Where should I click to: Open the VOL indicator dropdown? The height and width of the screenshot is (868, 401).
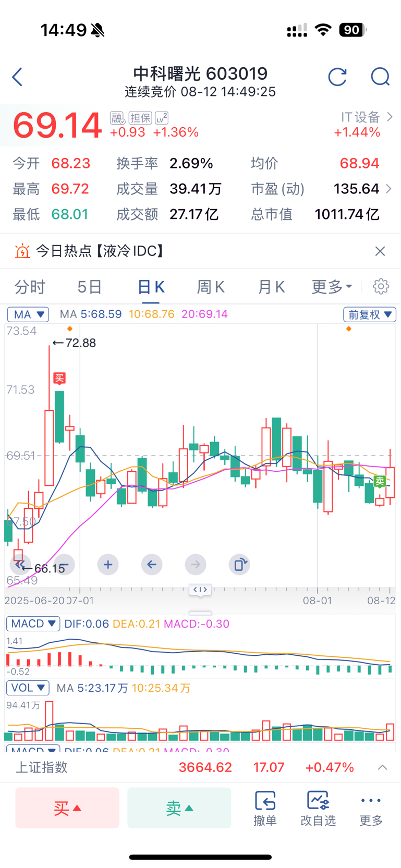click(x=28, y=688)
